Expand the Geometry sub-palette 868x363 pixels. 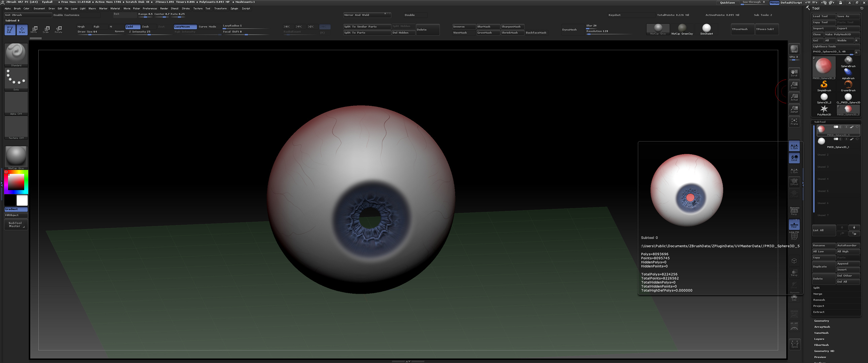[822, 321]
